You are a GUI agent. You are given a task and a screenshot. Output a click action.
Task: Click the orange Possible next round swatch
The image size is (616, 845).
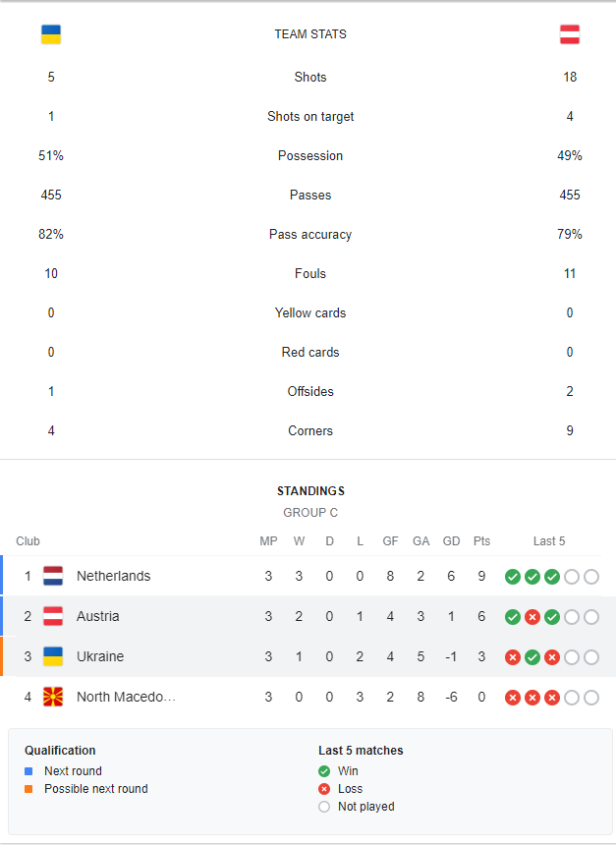(x=28, y=789)
